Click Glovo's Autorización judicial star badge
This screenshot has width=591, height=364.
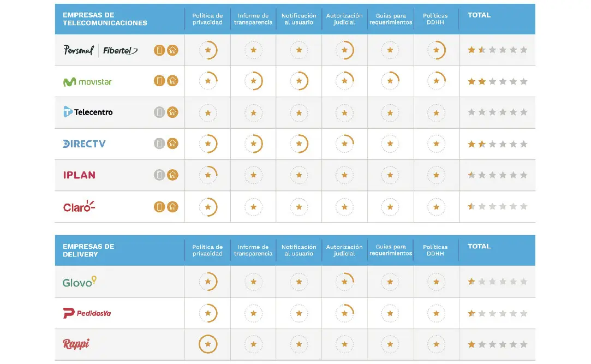coord(344,282)
